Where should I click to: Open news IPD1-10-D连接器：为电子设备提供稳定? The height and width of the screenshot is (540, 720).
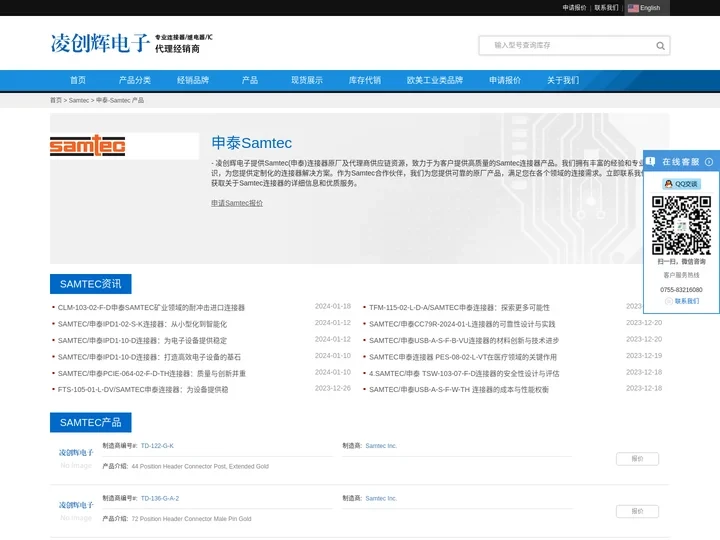(142, 341)
